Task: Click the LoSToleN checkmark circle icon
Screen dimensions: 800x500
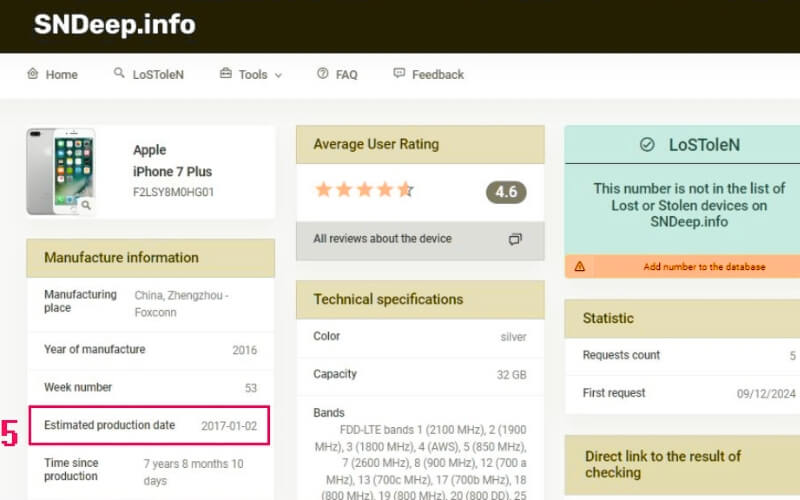Action: [x=647, y=144]
